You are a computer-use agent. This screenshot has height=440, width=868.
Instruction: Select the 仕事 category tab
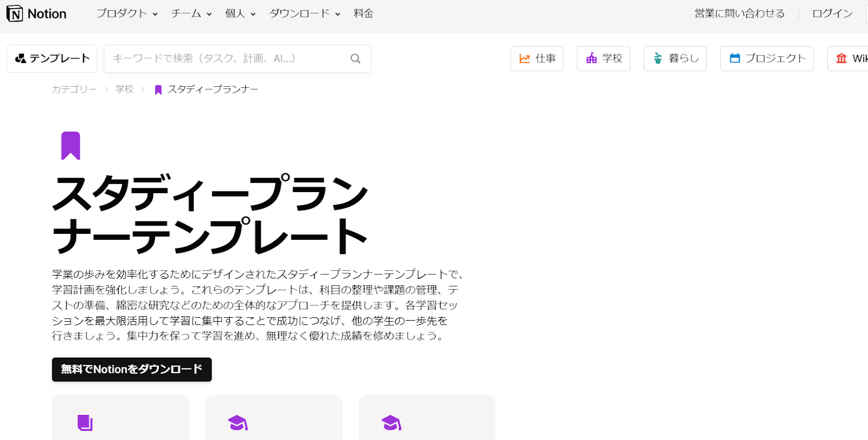pyautogui.click(x=537, y=59)
